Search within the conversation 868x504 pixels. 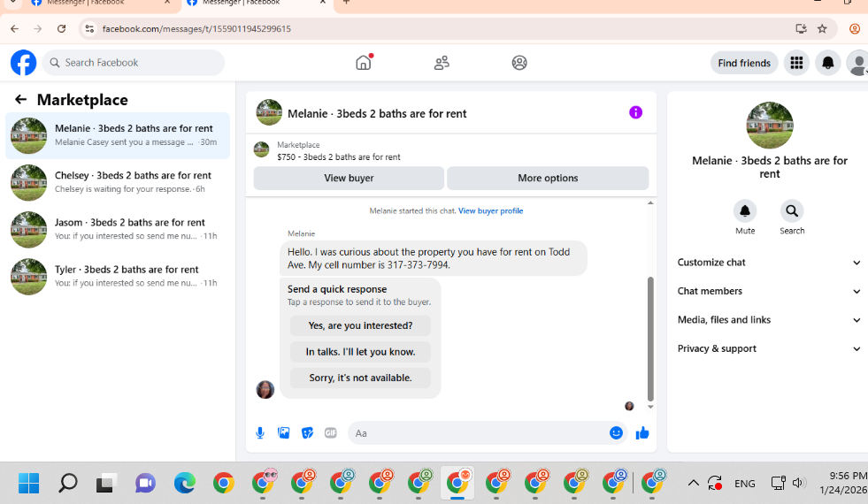point(792,210)
